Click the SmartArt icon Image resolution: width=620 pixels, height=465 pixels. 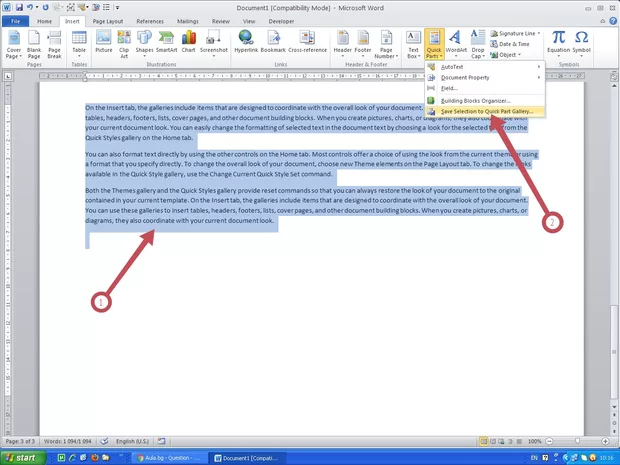(x=166, y=42)
